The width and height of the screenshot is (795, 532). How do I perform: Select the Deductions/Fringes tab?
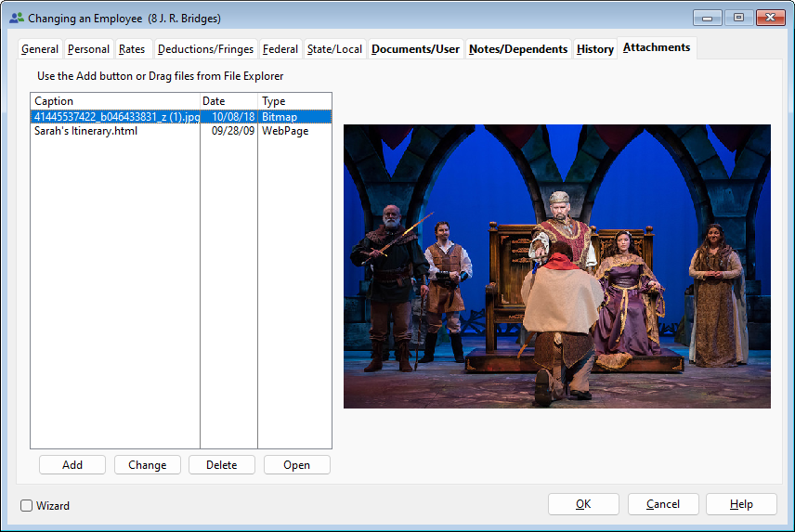click(204, 49)
